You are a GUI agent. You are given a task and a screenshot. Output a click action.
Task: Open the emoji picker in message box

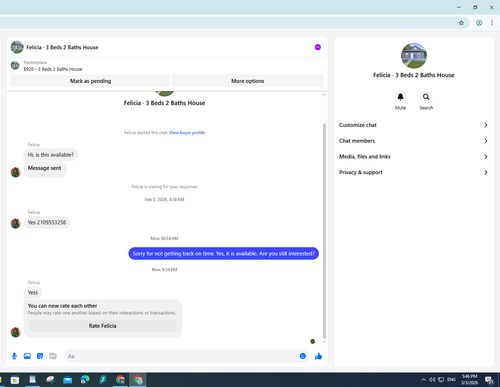[x=302, y=356]
